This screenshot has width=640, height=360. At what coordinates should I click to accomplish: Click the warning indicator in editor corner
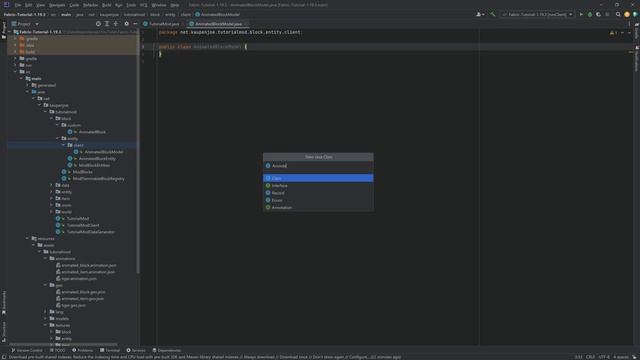click(613, 33)
